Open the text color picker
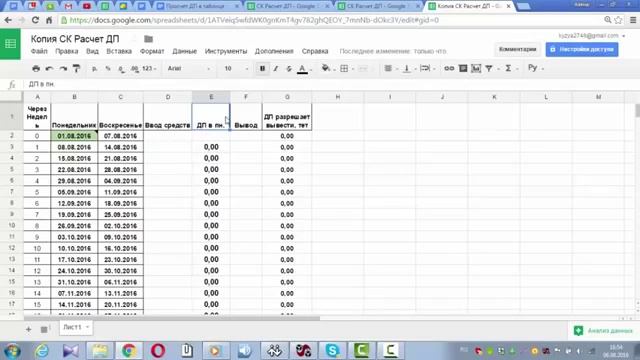This screenshot has height=360, width=640. (x=302, y=69)
